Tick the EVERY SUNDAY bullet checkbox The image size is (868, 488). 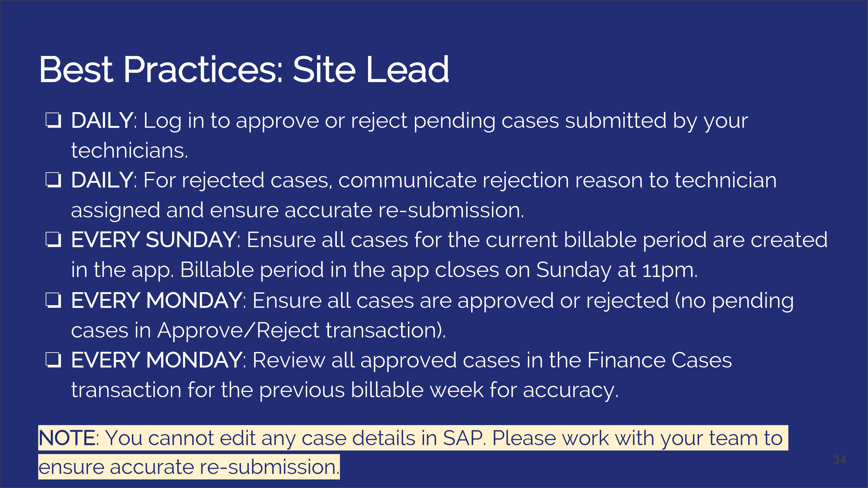coord(53,240)
